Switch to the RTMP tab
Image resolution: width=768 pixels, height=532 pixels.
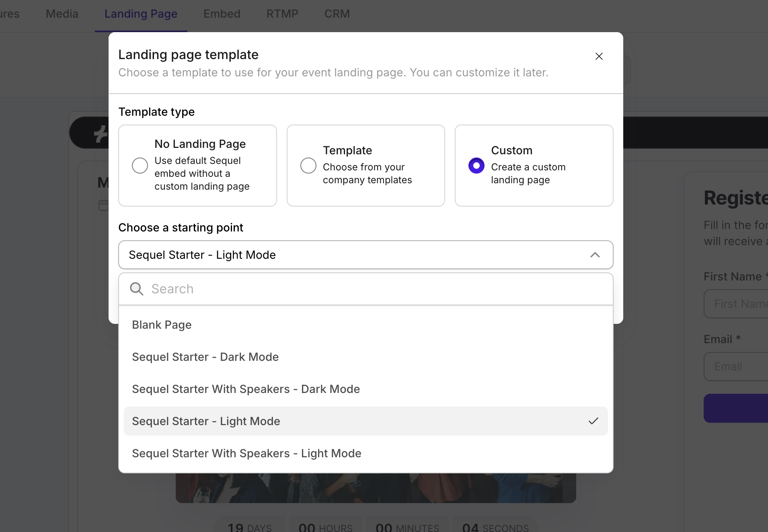click(x=282, y=14)
